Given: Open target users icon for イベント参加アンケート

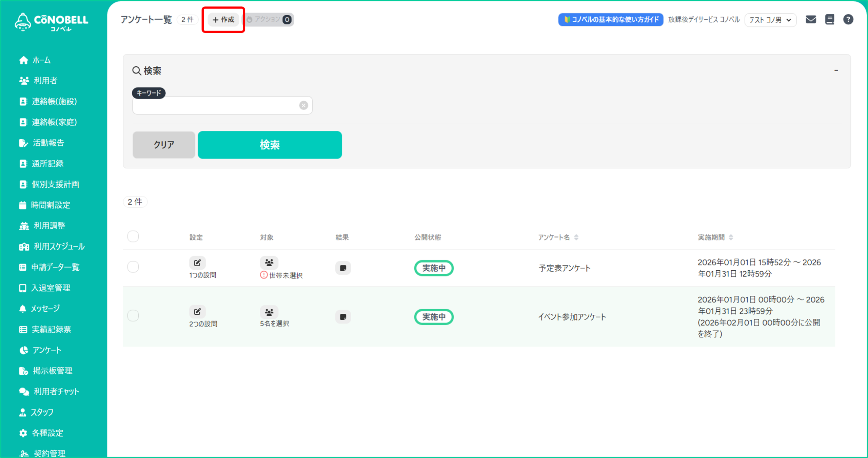Looking at the screenshot, I should 269,312.
